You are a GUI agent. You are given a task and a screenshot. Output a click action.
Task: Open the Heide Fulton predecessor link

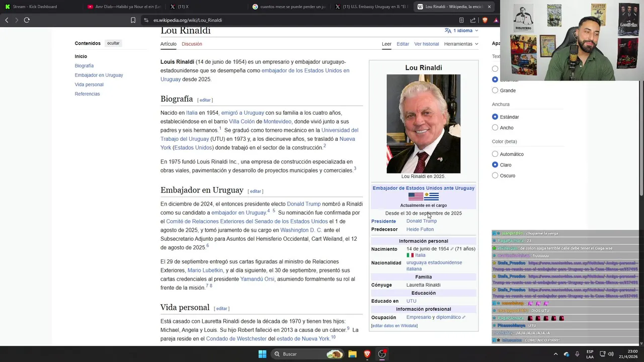pyautogui.click(x=420, y=229)
